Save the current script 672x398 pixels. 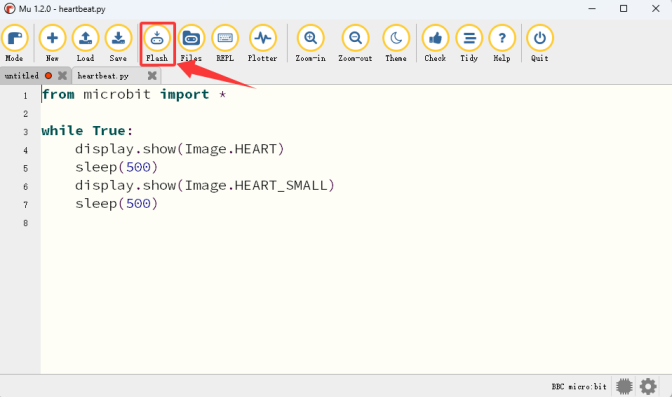[118, 43]
